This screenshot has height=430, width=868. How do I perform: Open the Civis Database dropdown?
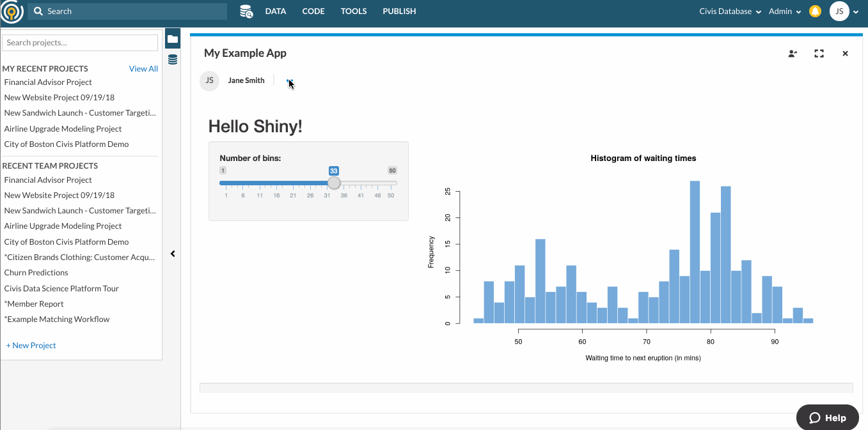(x=729, y=11)
